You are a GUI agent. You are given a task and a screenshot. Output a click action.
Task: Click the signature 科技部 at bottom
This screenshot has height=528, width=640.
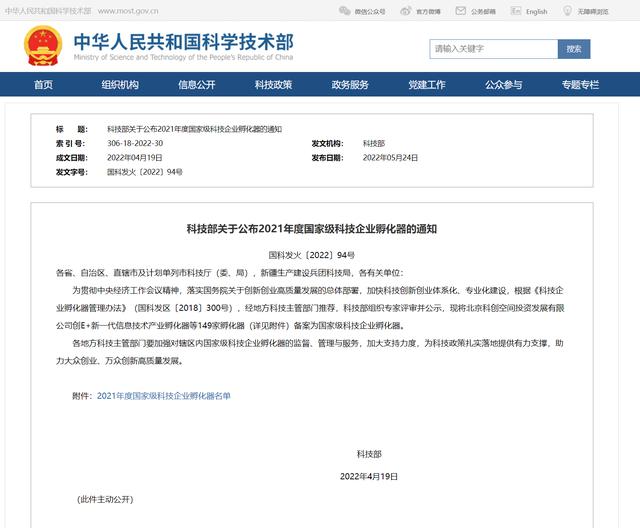pos(369,454)
